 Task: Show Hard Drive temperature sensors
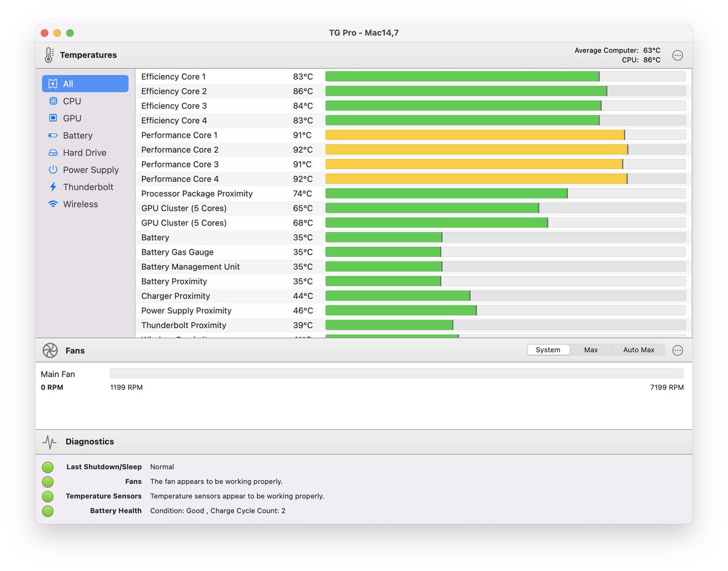point(84,153)
